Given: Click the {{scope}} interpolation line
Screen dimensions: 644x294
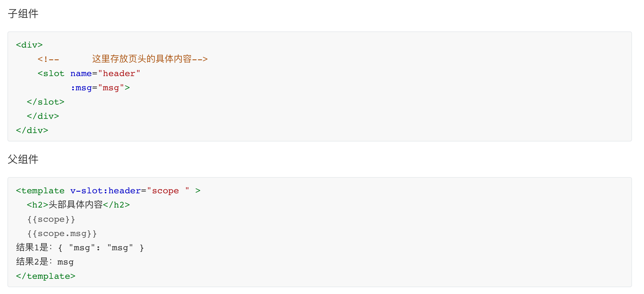Looking at the screenshot, I should coord(51,219).
